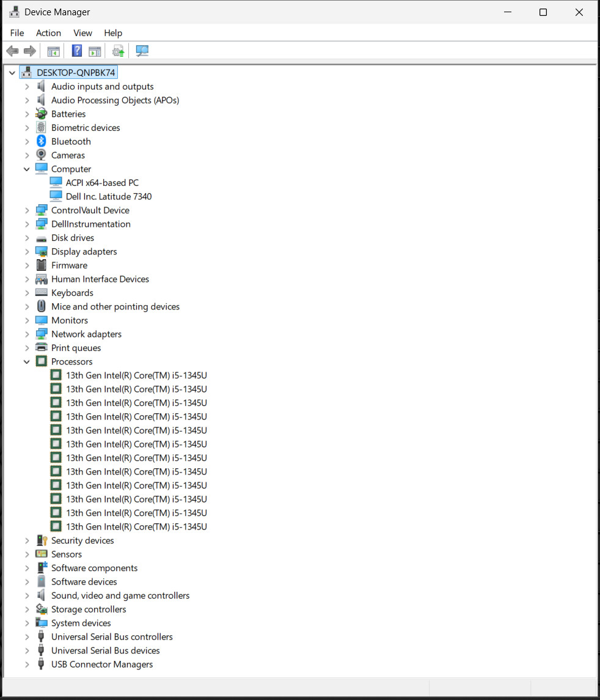
Task: Select the USB Connector Managers plug icon
Action: [x=41, y=664]
